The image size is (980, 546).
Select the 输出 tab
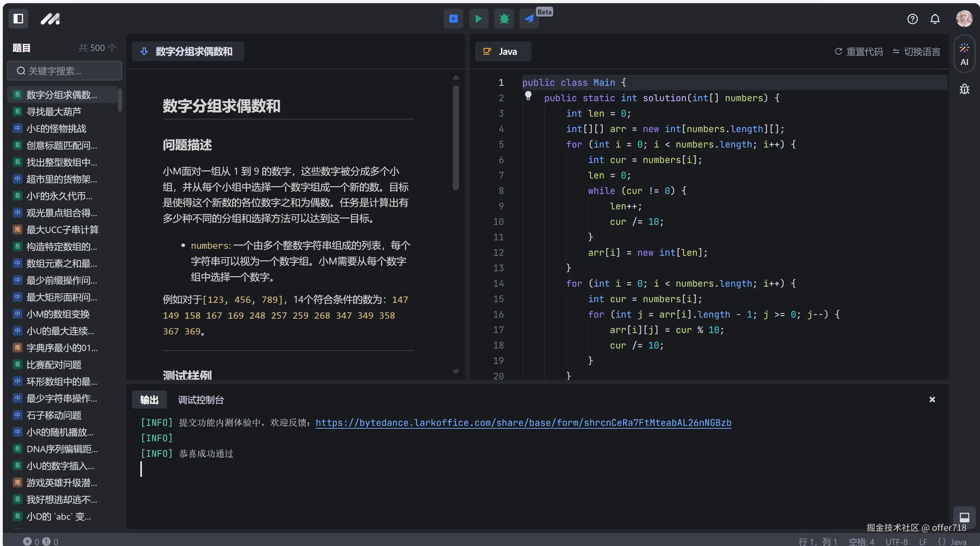pyautogui.click(x=149, y=400)
